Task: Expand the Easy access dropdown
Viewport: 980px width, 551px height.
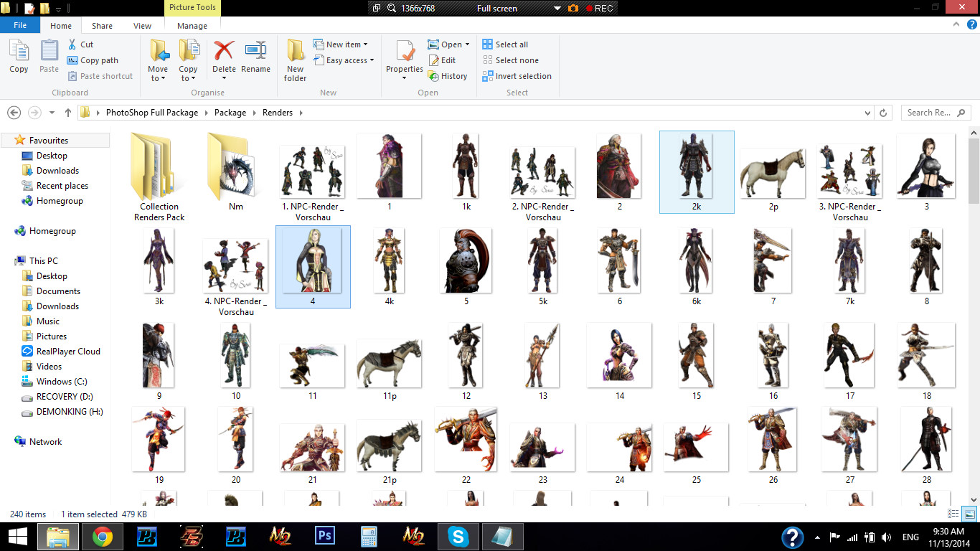Action: [x=344, y=60]
